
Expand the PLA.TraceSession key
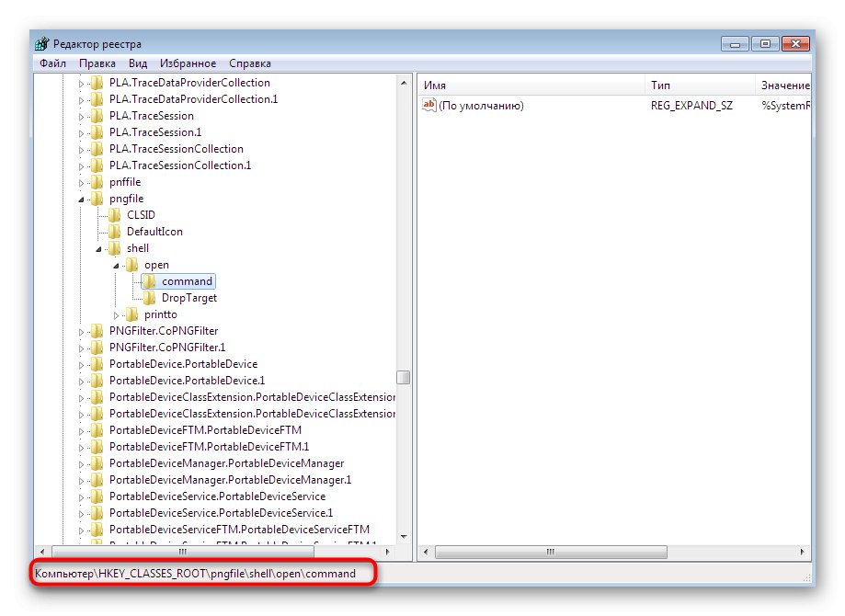point(81,117)
